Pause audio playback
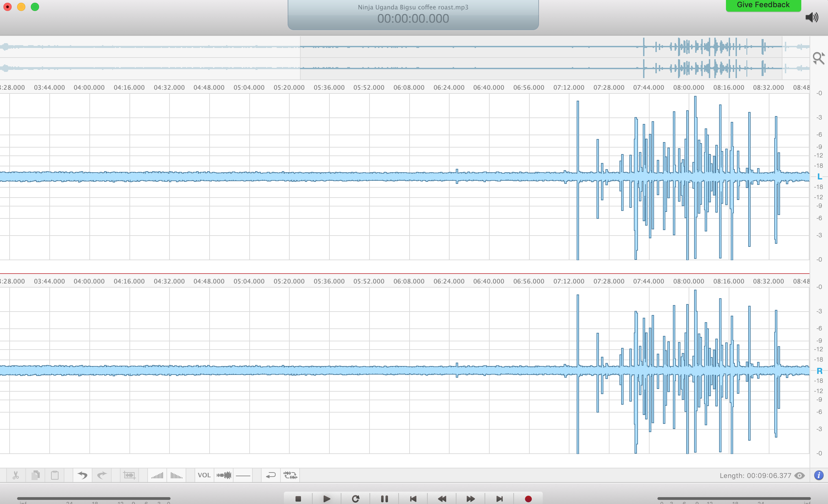The image size is (828, 504). [384, 499]
